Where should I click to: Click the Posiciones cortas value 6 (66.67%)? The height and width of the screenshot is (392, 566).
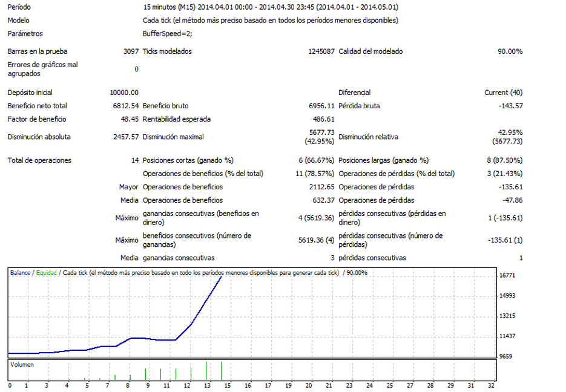317,160
